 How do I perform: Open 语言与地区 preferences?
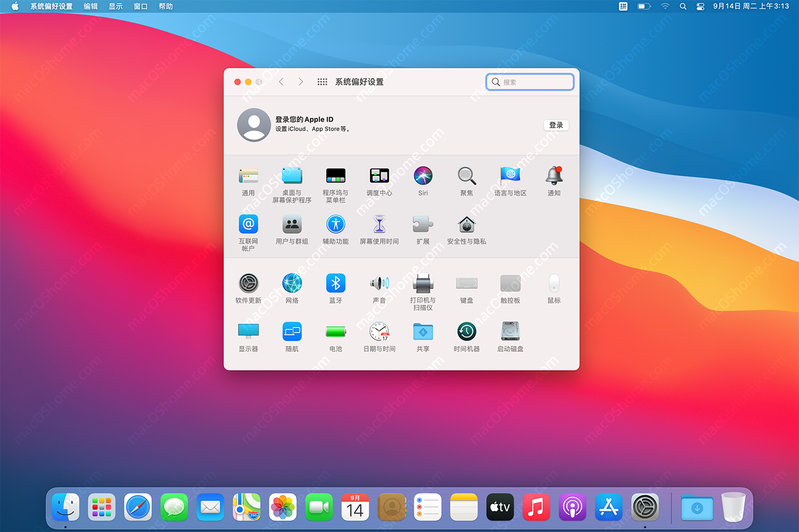510,176
